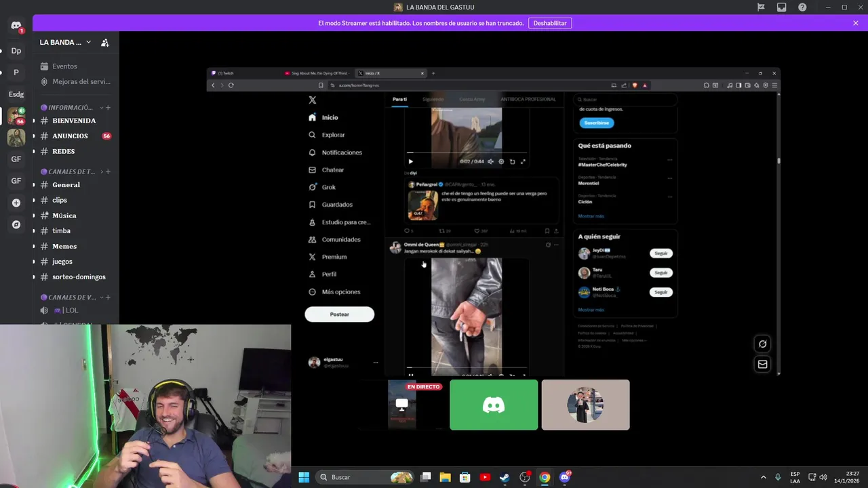The image size is (868, 488).
Task: Click Guardados in streamed X sidebar
Action: click(330, 205)
